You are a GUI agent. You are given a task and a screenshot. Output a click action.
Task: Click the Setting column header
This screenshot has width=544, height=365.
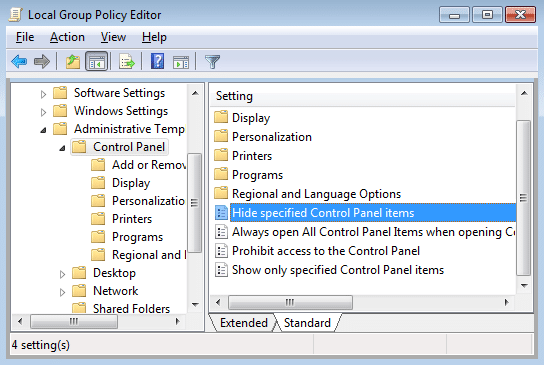(363, 96)
